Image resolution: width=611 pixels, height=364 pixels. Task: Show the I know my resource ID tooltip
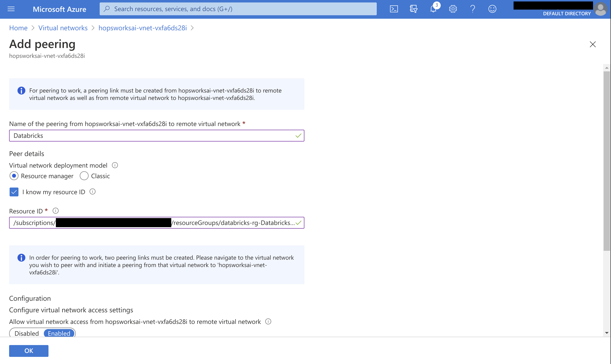coord(92,192)
